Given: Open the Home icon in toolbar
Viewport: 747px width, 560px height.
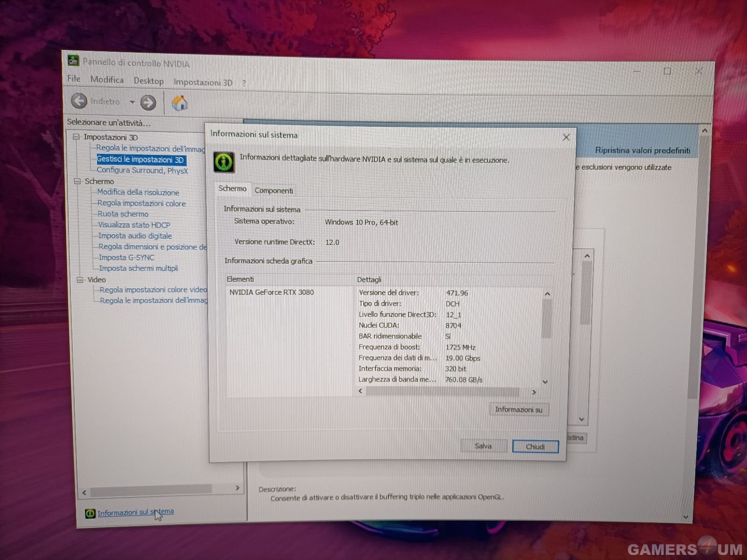Looking at the screenshot, I should point(180,103).
